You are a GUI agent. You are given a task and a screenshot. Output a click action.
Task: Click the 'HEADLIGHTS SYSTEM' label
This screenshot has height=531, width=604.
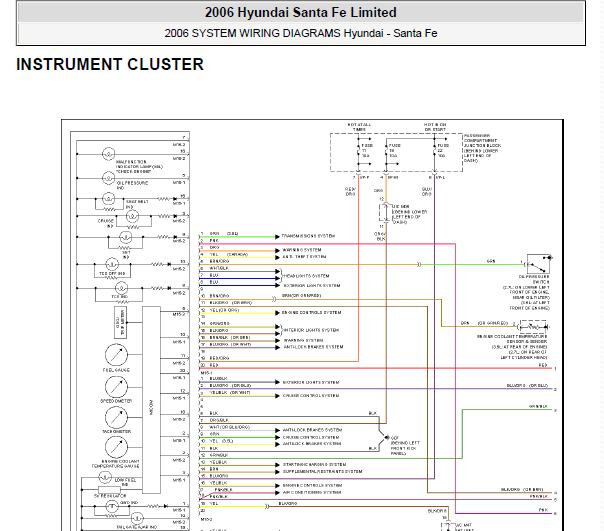(306, 276)
